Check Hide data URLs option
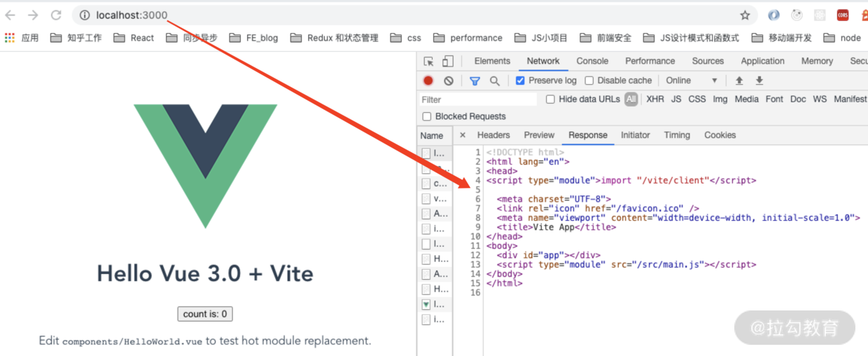This screenshot has height=356, width=868. pyautogui.click(x=550, y=100)
